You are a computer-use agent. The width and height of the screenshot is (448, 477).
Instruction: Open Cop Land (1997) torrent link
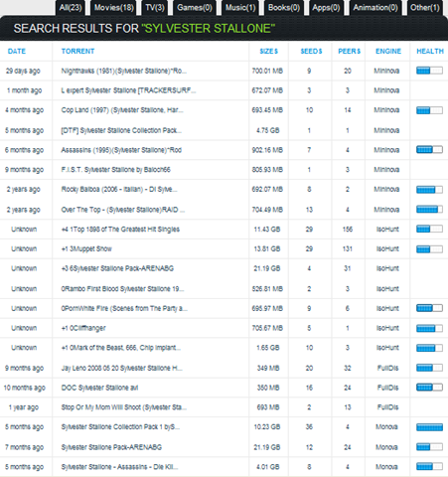click(122, 110)
